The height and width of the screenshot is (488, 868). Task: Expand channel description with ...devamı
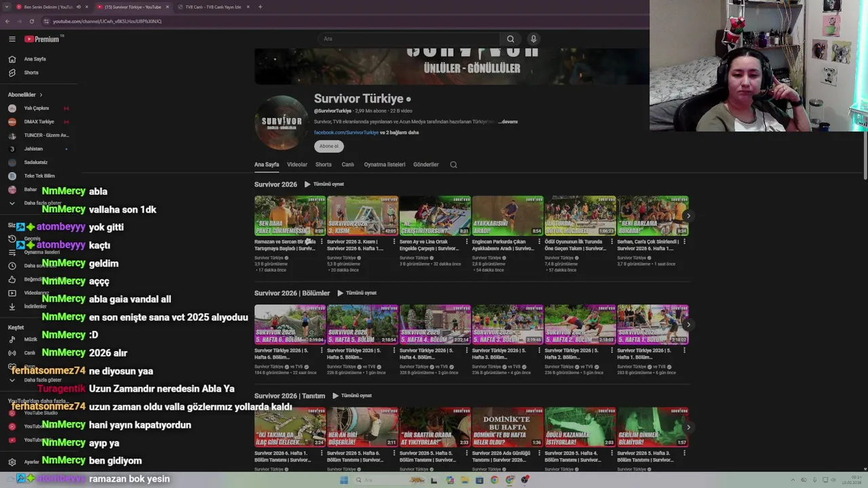[x=508, y=122]
